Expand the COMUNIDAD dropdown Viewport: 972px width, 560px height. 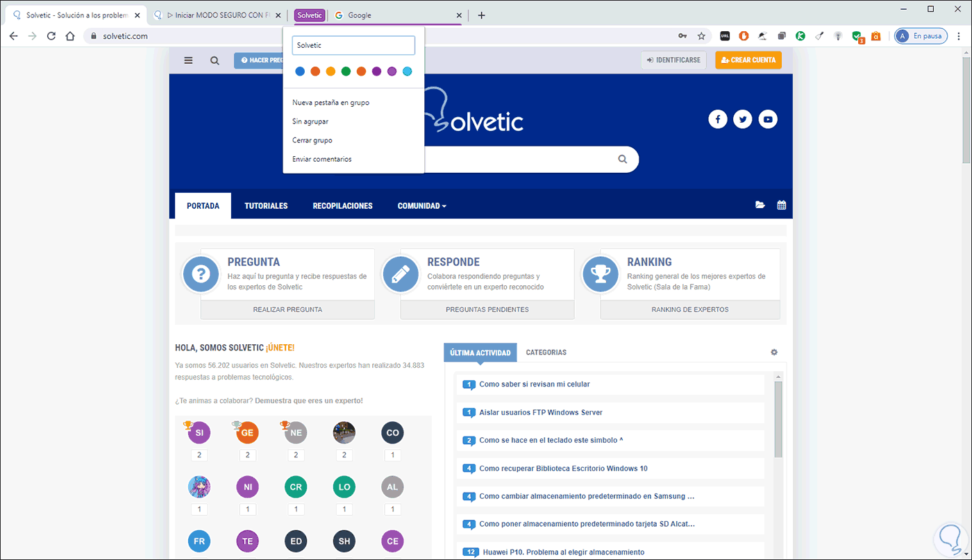pyautogui.click(x=421, y=206)
